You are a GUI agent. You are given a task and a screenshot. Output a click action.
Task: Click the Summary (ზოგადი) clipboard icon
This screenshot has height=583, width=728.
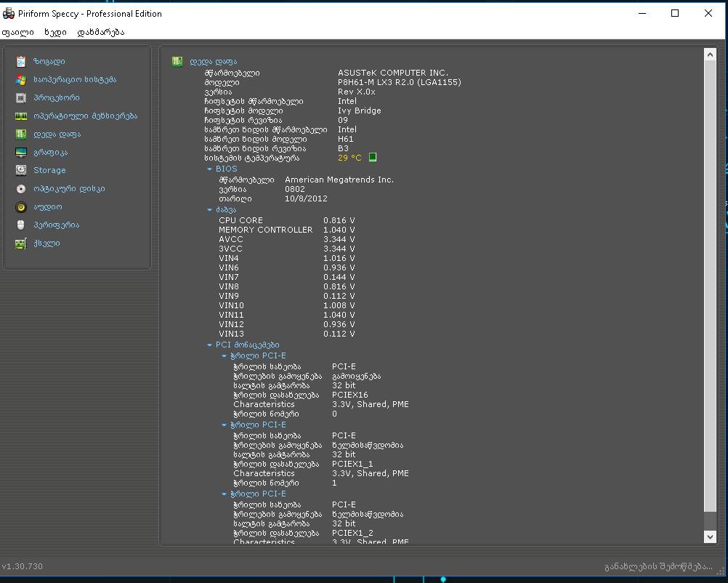pos(21,62)
